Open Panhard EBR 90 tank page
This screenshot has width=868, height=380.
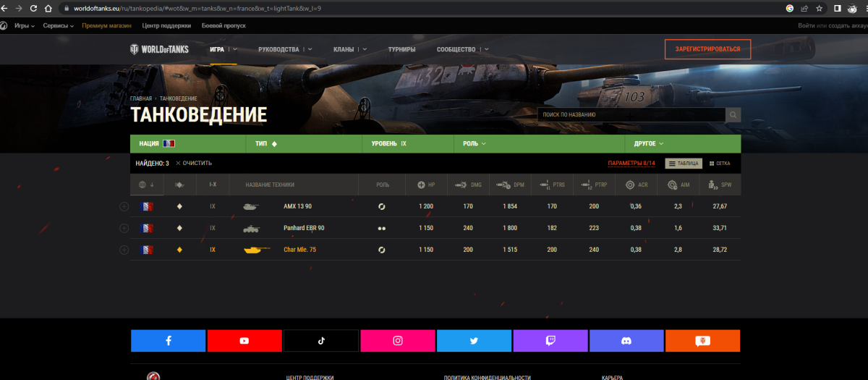pyautogui.click(x=304, y=228)
